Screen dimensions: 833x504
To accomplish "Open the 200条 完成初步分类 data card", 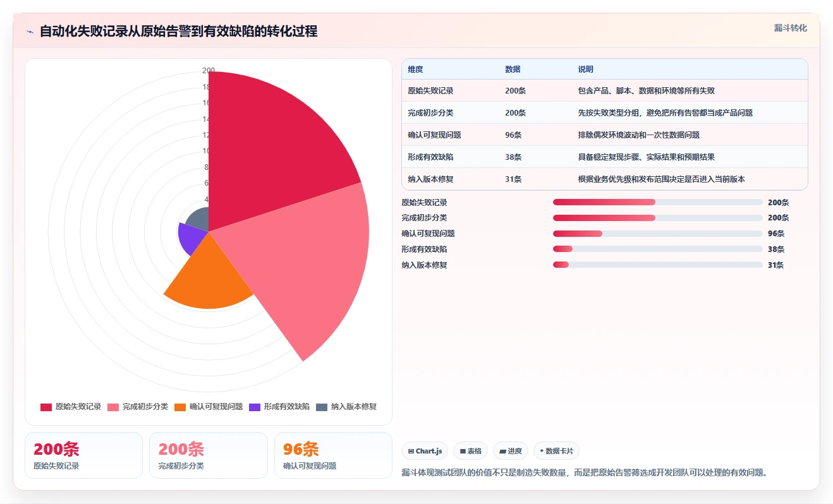I will pyautogui.click(x=209, y=455).
